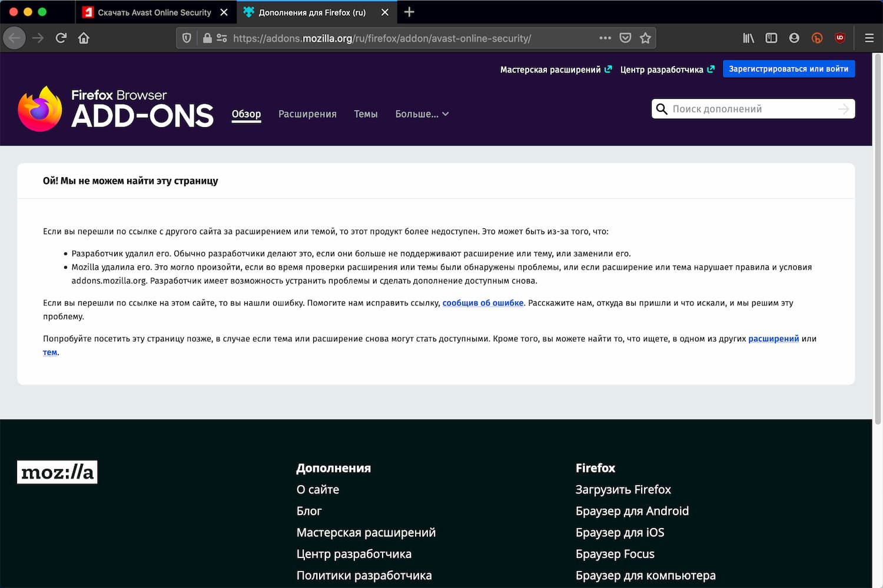Click the Зарегистрироваться или войти button
The width and height of the screenshot is (883, 588).
(789, 69)
